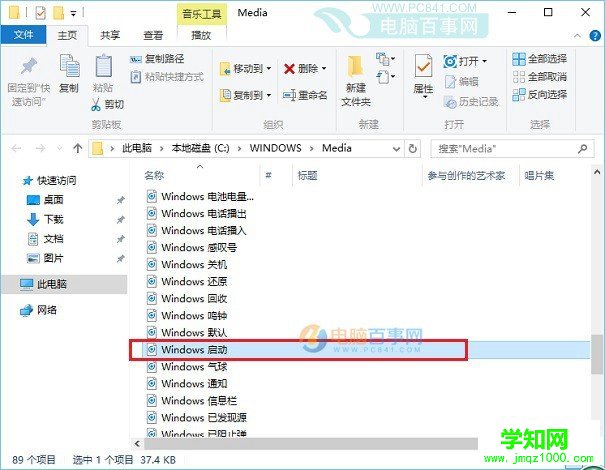605x470 pixels.
Task: Click 本地磁盘 (C:) in the address bar
Action: pos(200,148)
